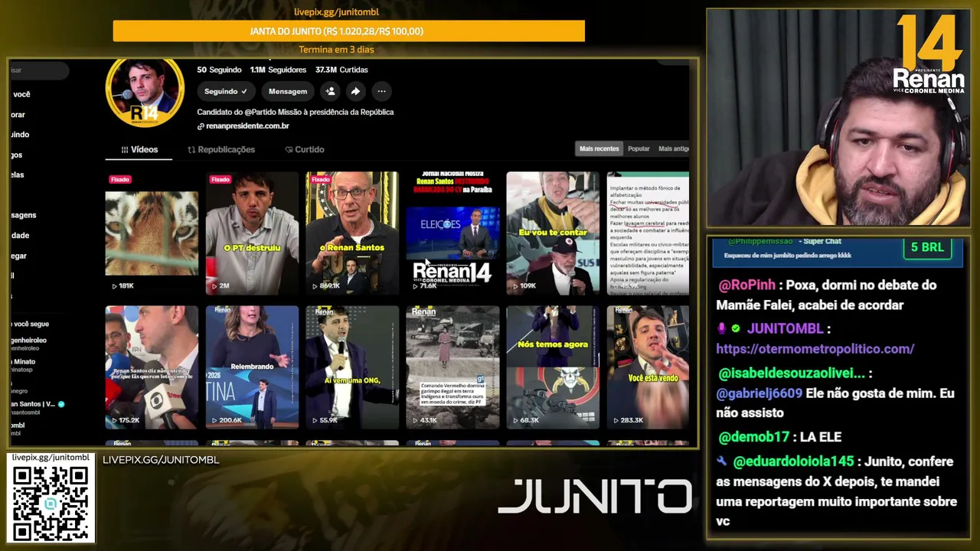
Task: Click the LIVEPIX.GG/JUNITOMBL caption beside the QR code
Action: pos(161,460)
